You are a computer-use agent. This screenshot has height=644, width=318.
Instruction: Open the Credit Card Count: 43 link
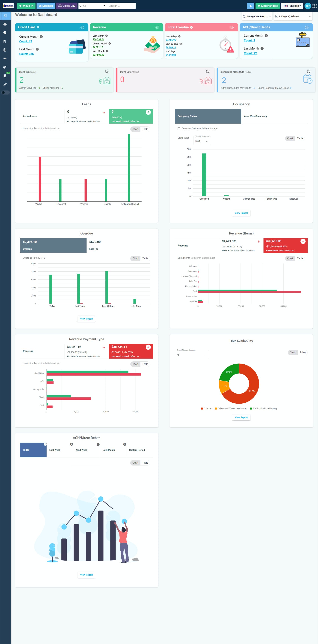click(25, 41)
